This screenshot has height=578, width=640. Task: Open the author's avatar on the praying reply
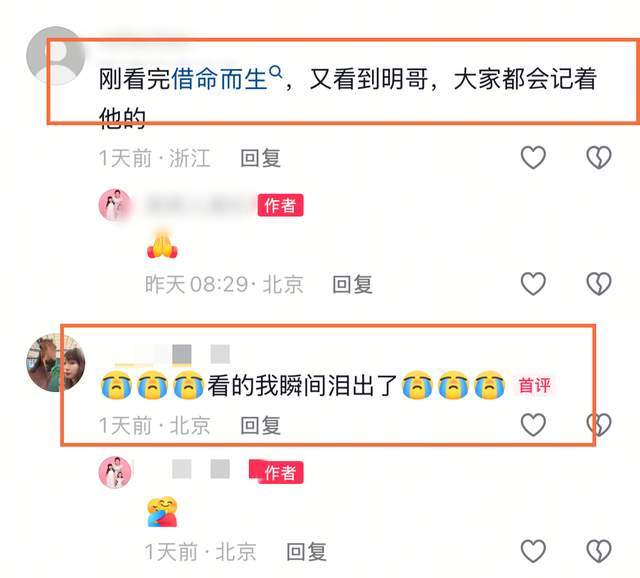115,205
